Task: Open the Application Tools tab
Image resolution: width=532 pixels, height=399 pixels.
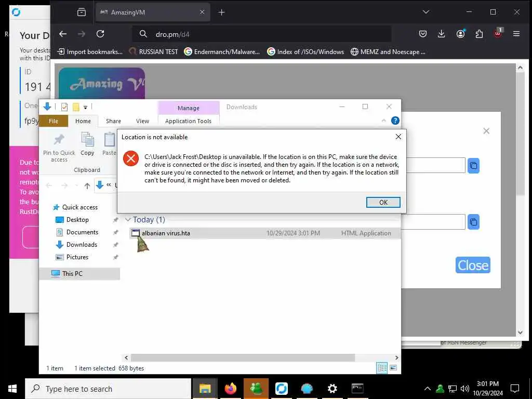Action: point(188,121)
